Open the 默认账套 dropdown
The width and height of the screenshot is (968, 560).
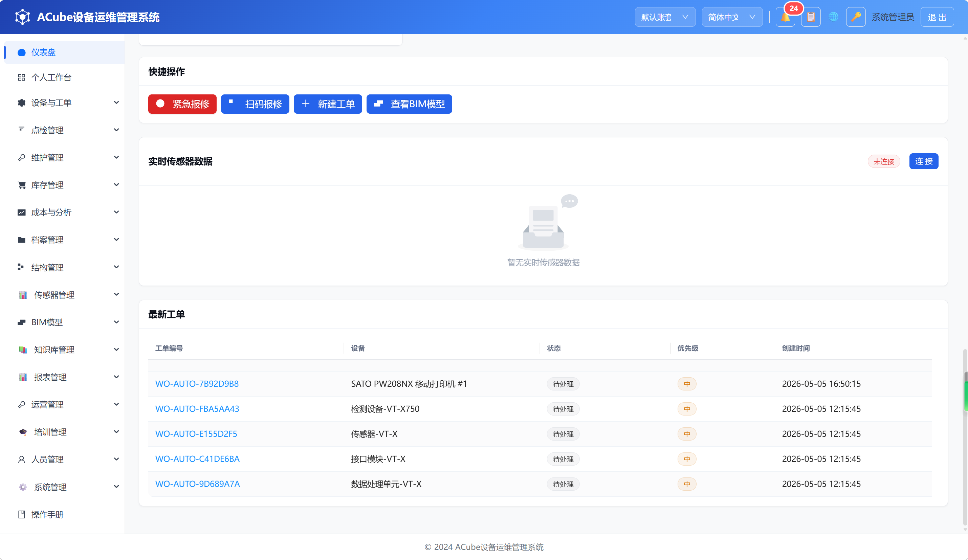coord(665,17)
